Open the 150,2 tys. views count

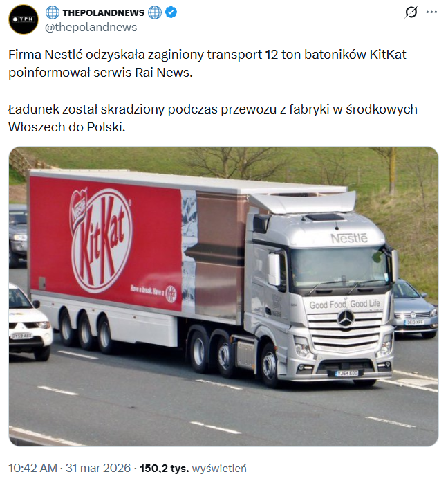tap(165, 468)
